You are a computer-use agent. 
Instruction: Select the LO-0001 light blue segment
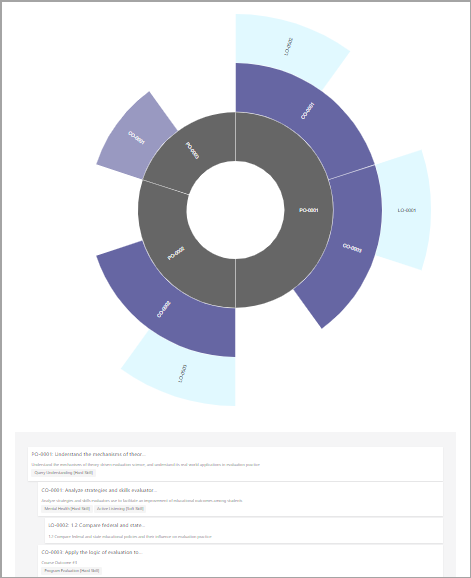click(x=407, y=210)
